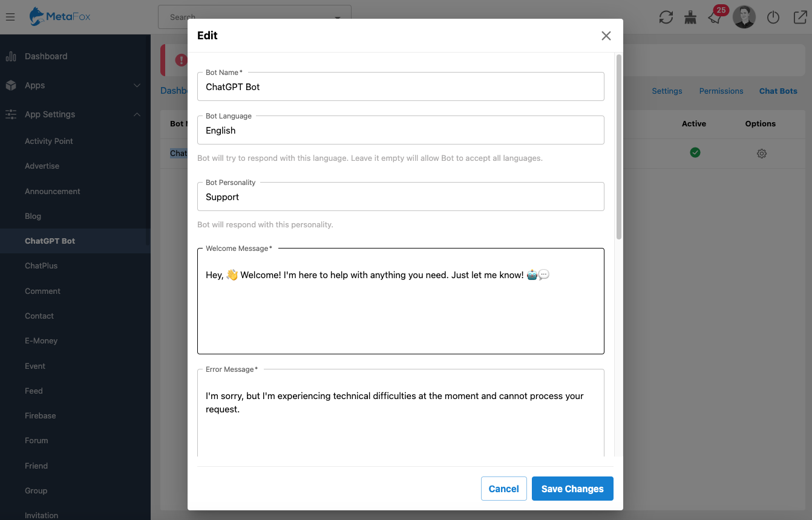The width and height of the screenshot is (812, 520).
Task: Click the Edit dialog vertical scrollbar
Action: (x=618, y=147)
